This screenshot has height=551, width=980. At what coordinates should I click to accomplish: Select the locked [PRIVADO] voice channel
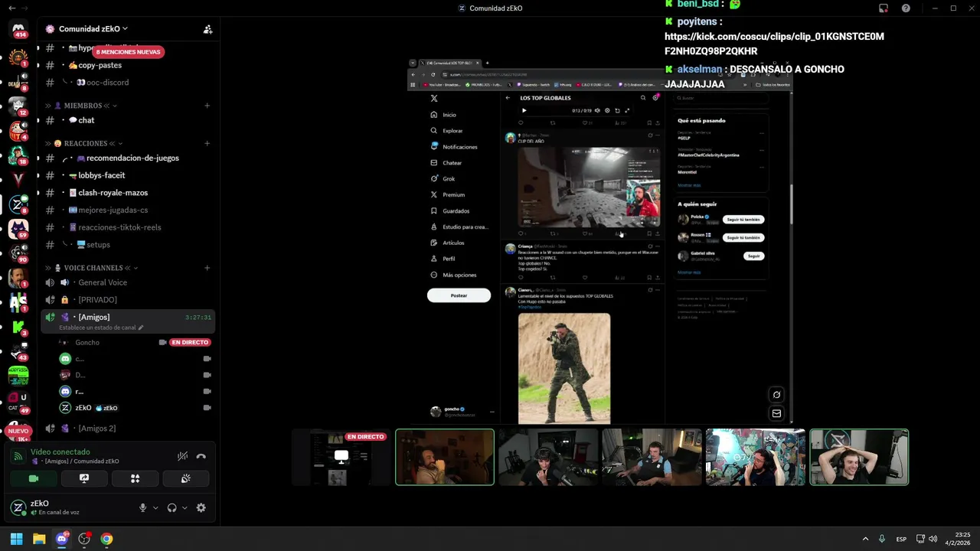pos(97,300)
